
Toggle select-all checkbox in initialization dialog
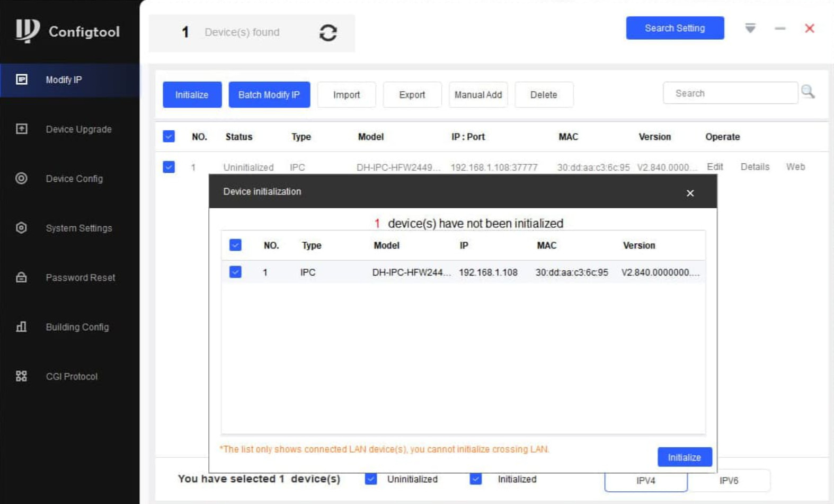(x=235, y=245)
